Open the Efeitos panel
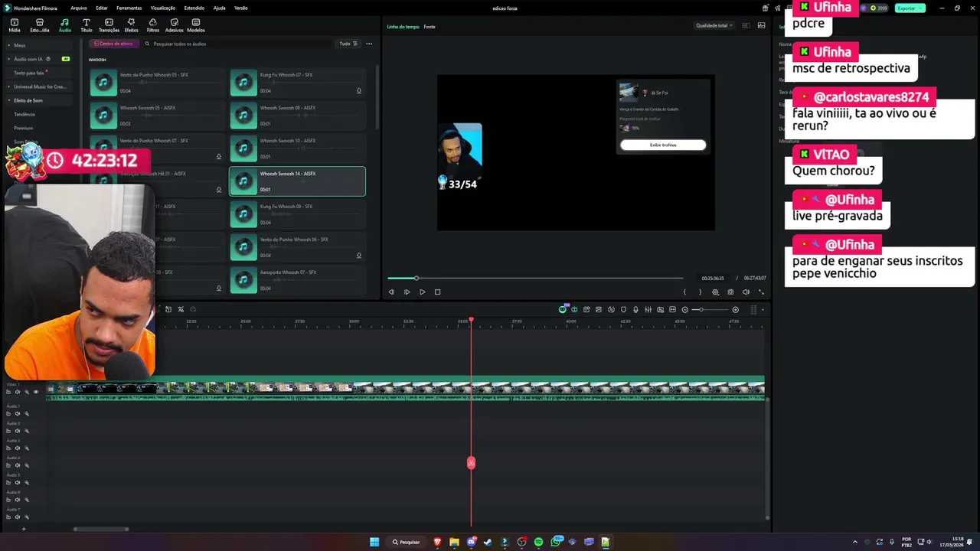Screen dimensions: 980x551 (x=131, y=25)
